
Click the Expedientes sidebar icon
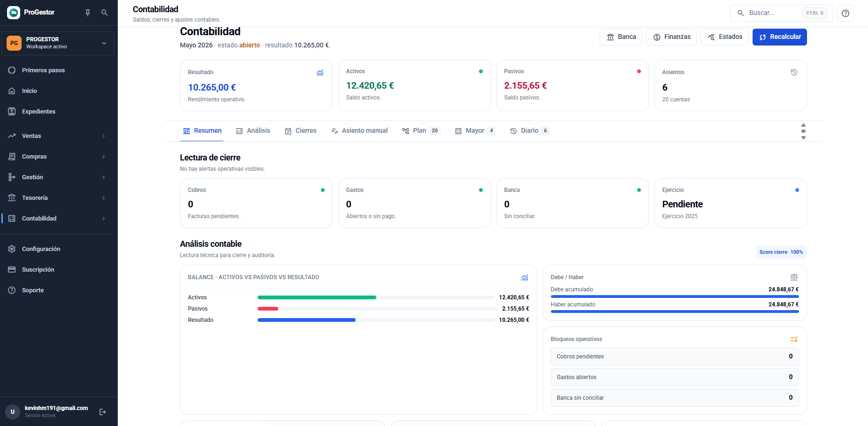[12, 112]
